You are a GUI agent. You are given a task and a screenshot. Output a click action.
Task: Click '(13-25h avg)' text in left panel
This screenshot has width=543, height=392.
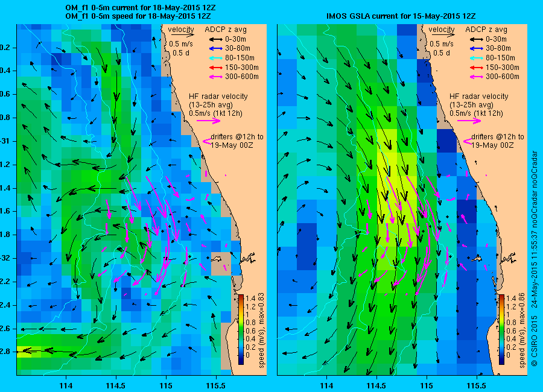point(211,105)
